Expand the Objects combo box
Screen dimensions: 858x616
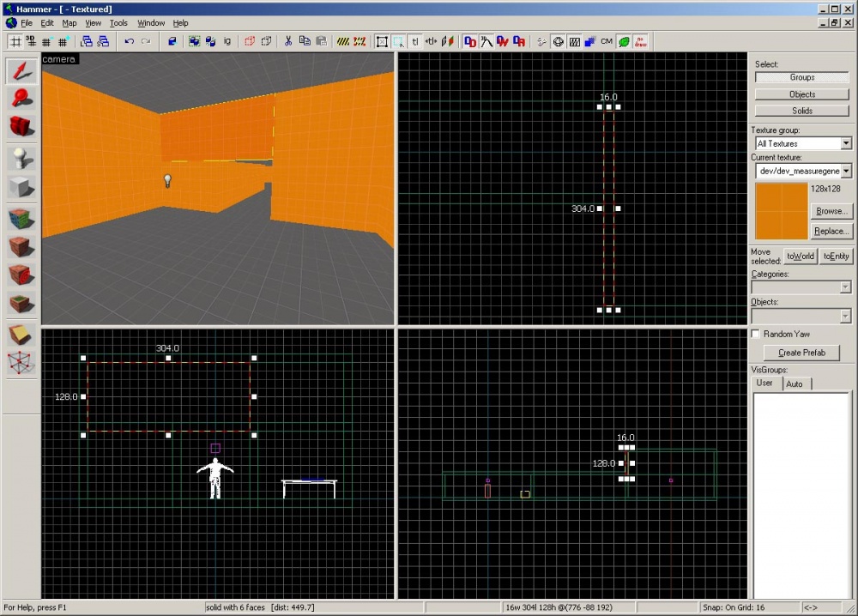point(846,316)
